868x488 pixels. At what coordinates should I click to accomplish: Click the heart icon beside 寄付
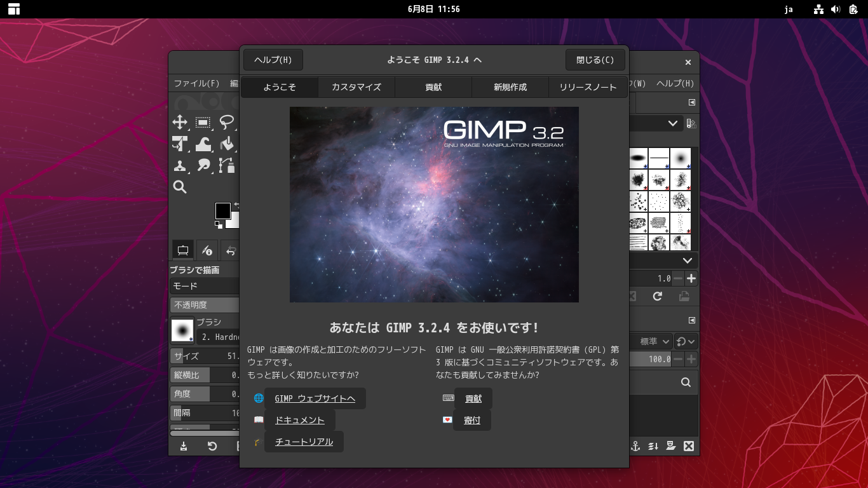(447, 420)
